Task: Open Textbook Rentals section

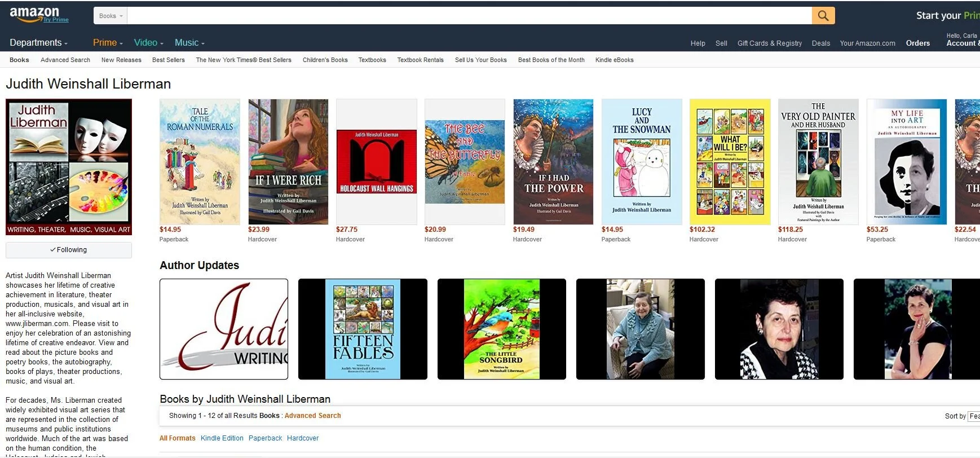Action: pyautogui.click(x=421, y=60)
